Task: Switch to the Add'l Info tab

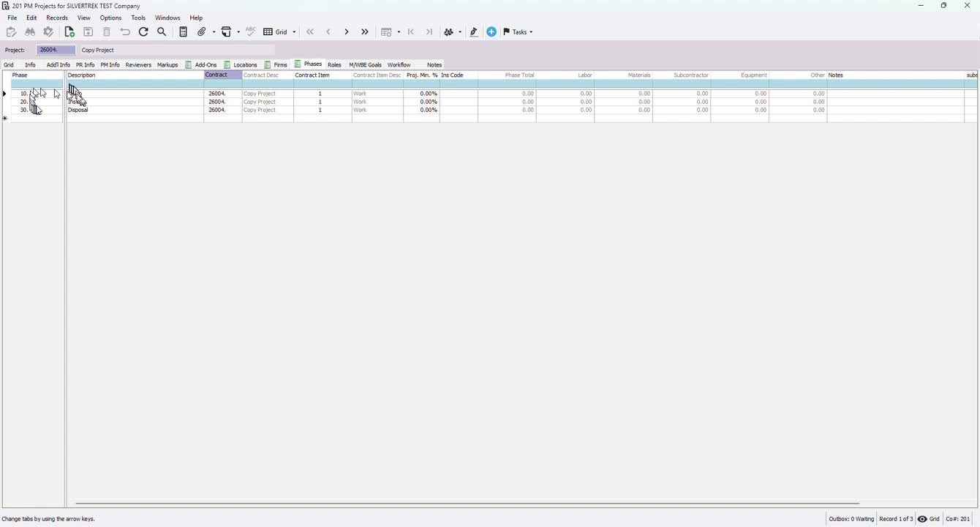Action: point(59,65)
